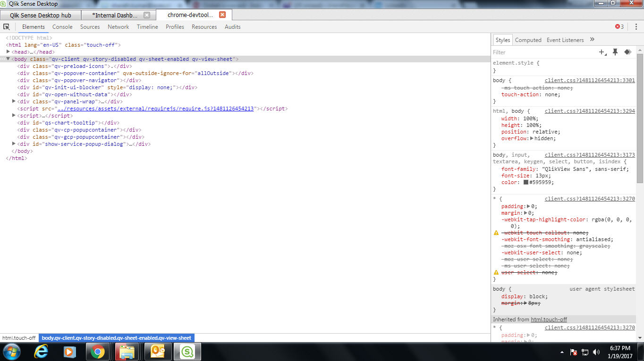Image resolution: width=644 pixels, height=361 pixels.
Task: Open the Console panel
Action: tap(62, 27)
